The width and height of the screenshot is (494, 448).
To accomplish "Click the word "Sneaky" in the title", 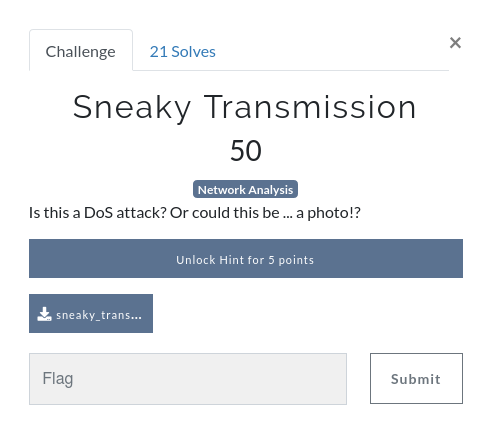I will (x=132, y=108).
